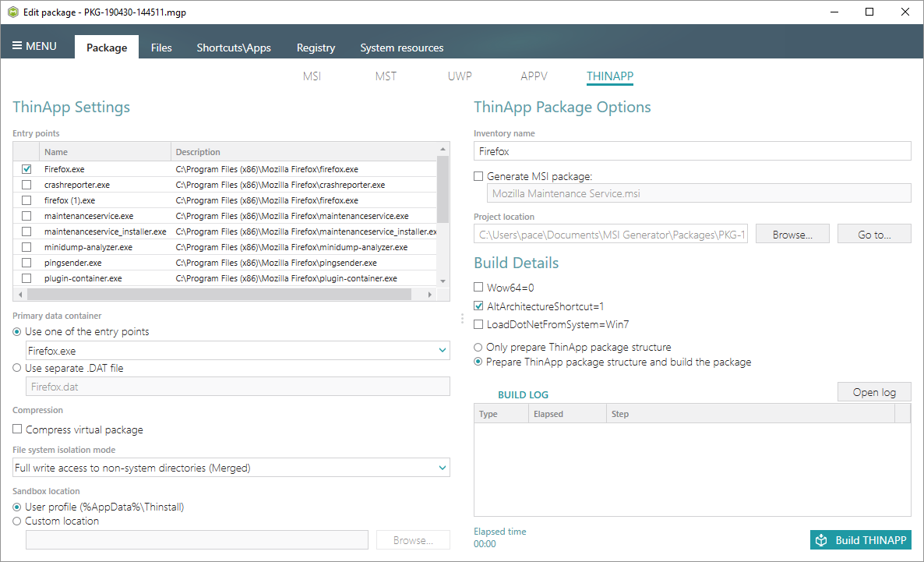Sort build log by Step column
Image resolution: width=924 pixels, height=562 pixels.
coord(750,414)
